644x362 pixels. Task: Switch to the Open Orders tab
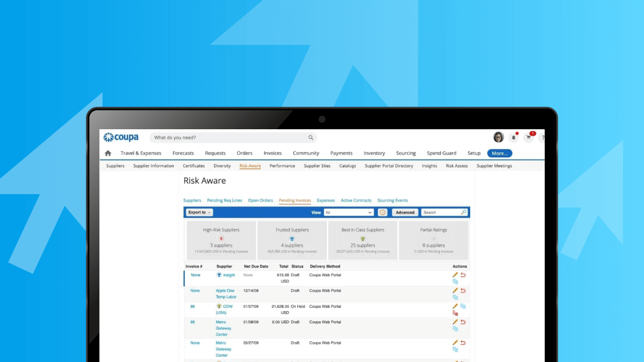click(x=260, y=201)
